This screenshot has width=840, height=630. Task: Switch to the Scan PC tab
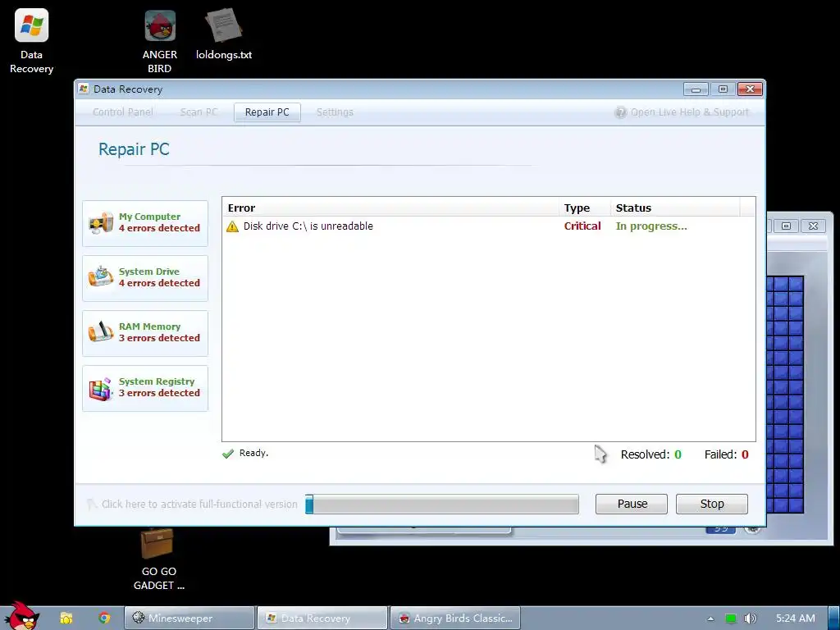pos(199,112)
